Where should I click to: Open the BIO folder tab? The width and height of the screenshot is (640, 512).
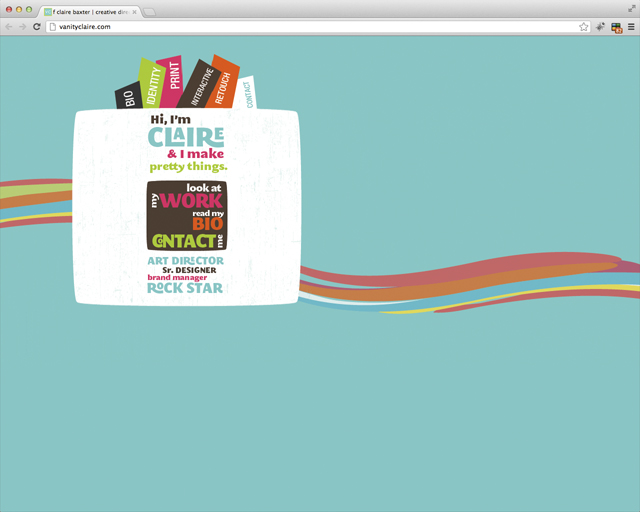click(x=129, y=97)
